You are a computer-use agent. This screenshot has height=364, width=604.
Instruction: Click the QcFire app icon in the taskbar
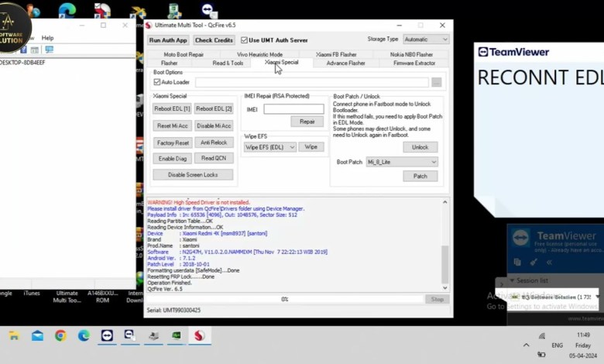click(x=200, y=336)
